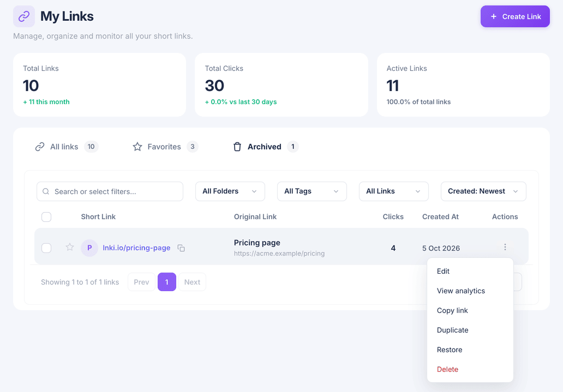Star the pricing-page link as favorite
The image size is (563, 392).
pyautogui.click(x=70, y=248)
